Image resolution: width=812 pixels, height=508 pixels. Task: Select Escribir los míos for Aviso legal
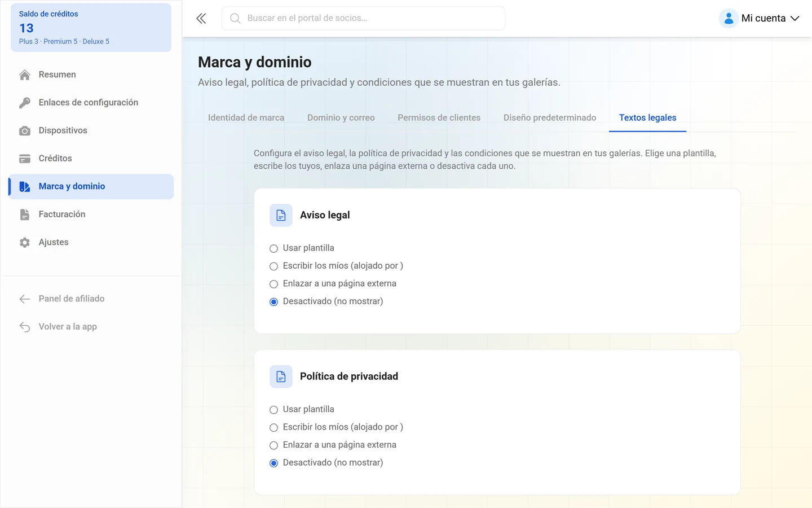pyautogui.click(x=273, y=266)
